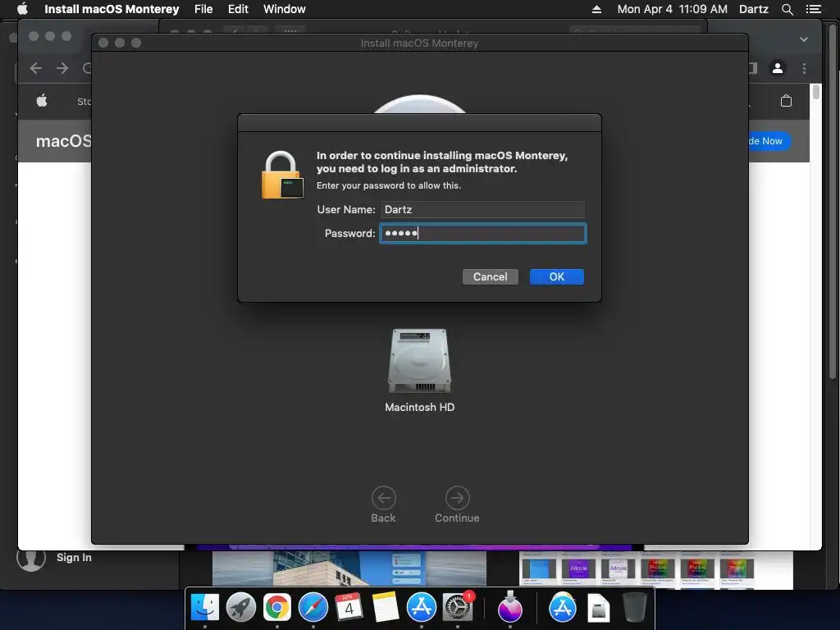840x630 pixels.
Task: Open Google Chrome from the Dock
Action: [x=277, y=608]
